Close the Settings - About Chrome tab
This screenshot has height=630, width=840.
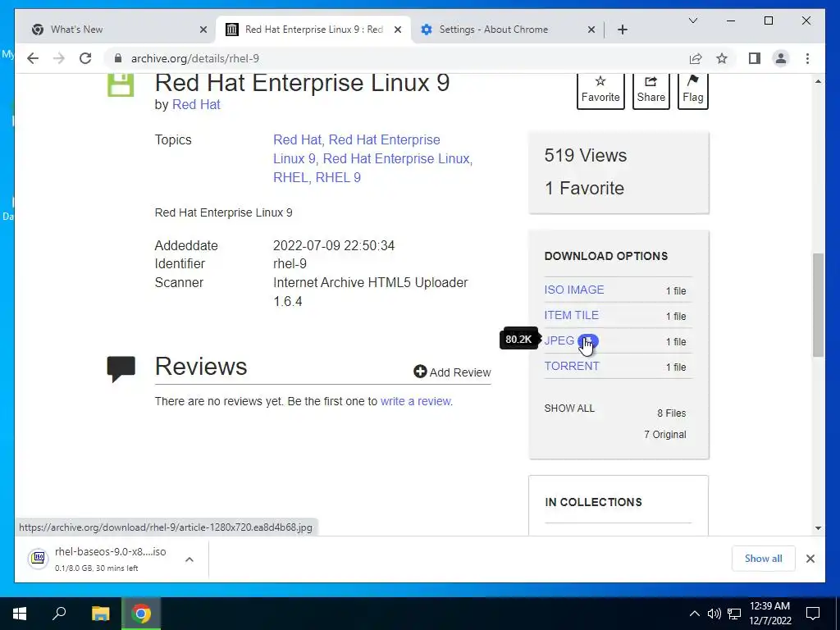591,30
